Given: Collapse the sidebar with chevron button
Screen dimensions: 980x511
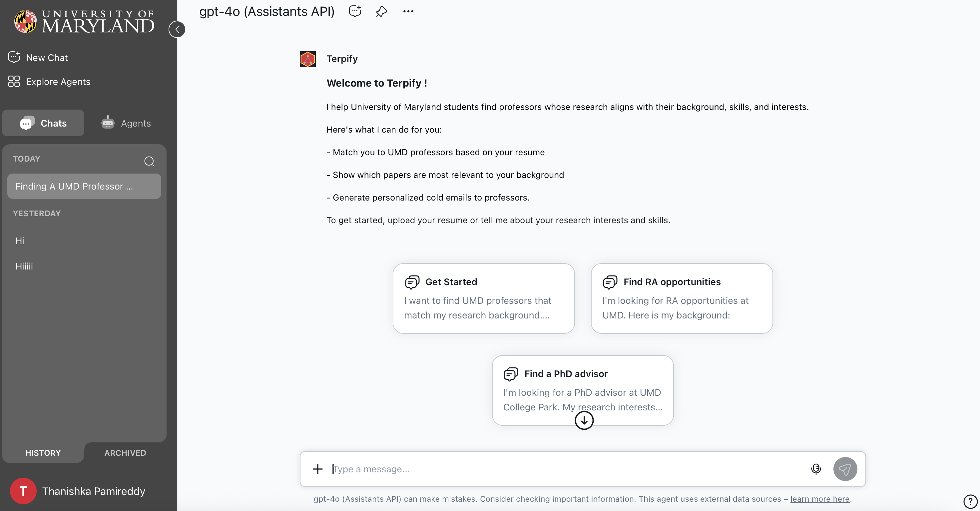Looking at the screenshot, I should pyautogui.click(x=177, y=29).
